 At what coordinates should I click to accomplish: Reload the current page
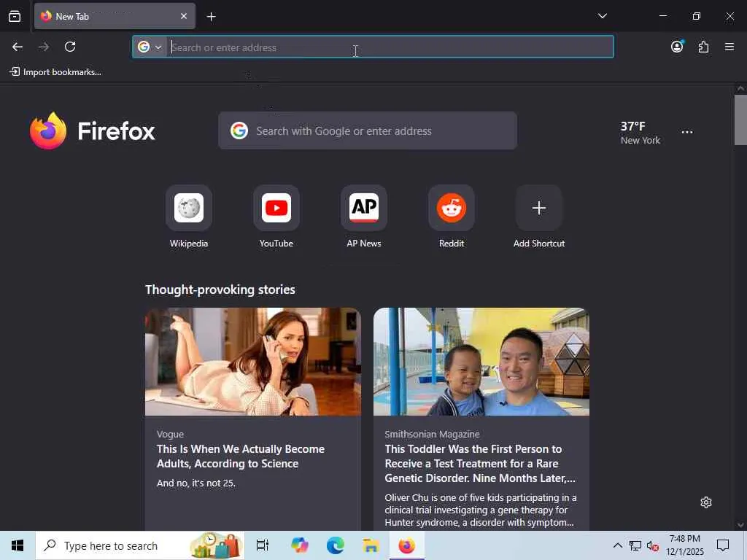pos(70,47)
